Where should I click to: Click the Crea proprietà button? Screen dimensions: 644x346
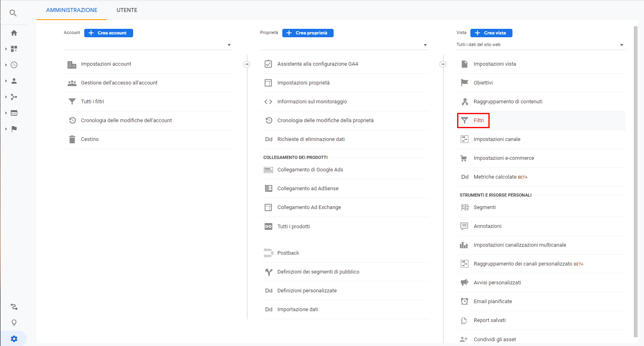308,33
